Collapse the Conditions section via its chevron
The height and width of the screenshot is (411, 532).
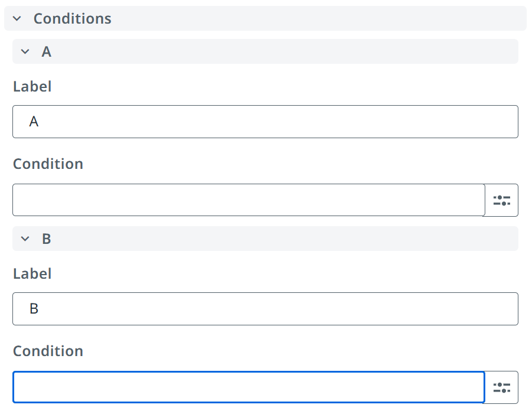click(x=17, y=19)
